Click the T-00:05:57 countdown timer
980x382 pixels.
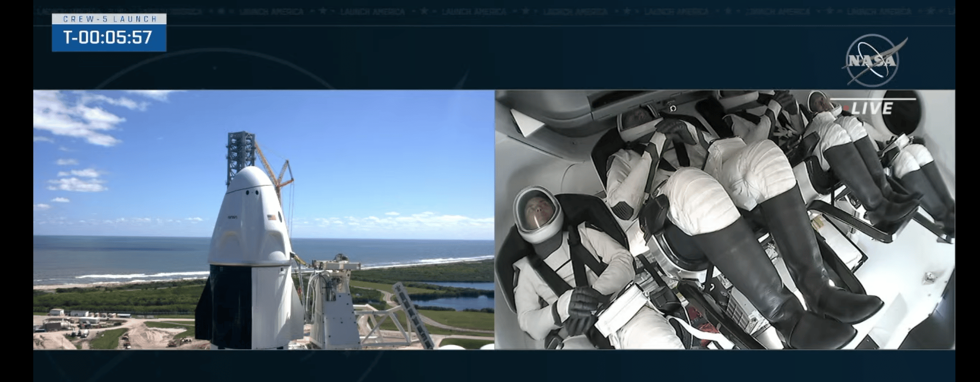click(109, 38)
